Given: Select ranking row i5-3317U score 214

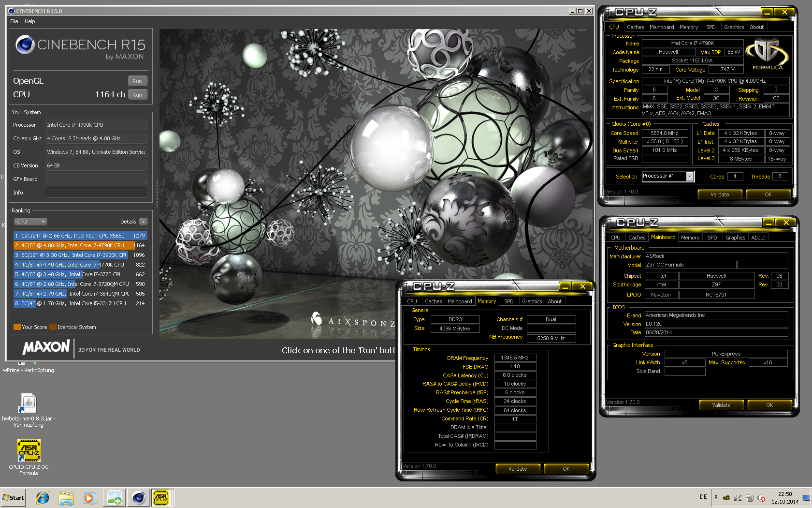Looking at the screenshot, I should click(x=80, y=303).
